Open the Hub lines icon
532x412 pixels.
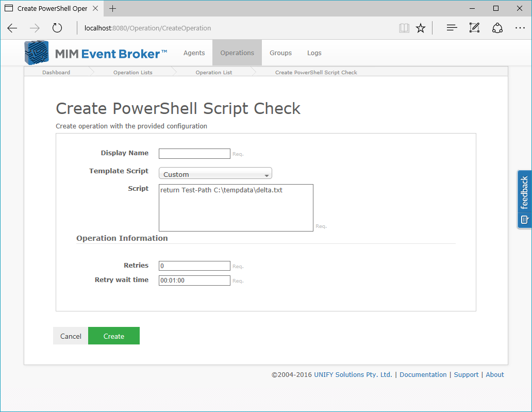(x=452, y=28)
